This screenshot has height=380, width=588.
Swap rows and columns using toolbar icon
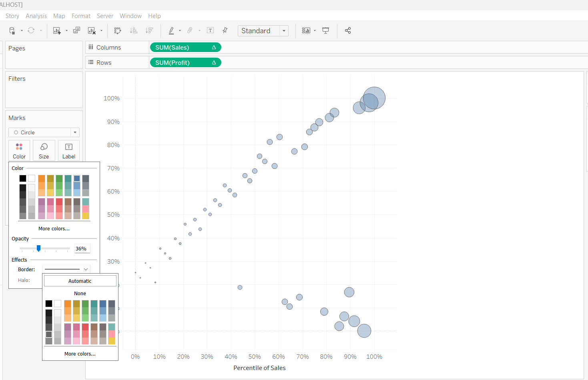pos(117,31)
